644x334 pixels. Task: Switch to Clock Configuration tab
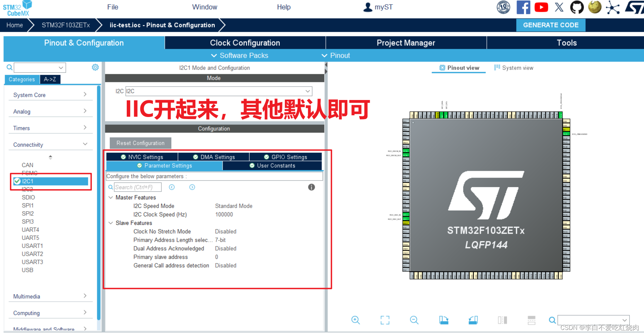[245, 43]
